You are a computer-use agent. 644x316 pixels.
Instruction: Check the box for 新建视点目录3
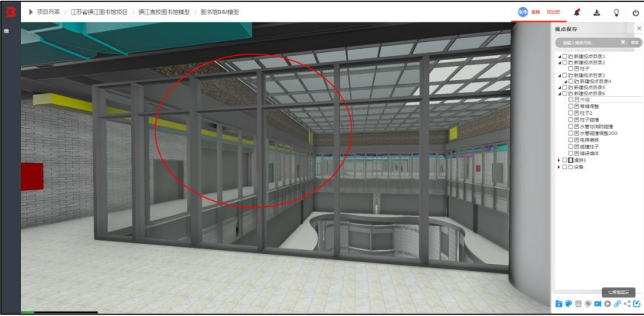click(565, 75)
